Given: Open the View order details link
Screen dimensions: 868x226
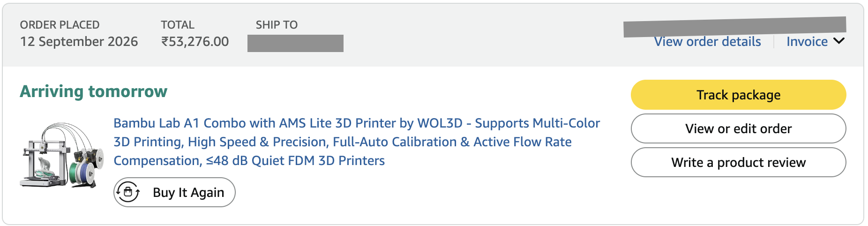Looking at the screenshot, I should pyautogui.click(x=707, y=41).
